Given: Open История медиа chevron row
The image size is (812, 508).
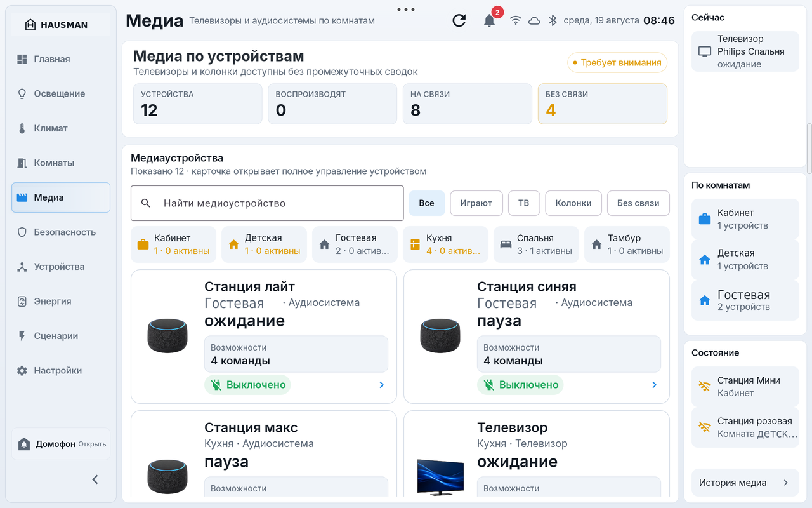Looking at the screenshot, I should coord(745,483).
